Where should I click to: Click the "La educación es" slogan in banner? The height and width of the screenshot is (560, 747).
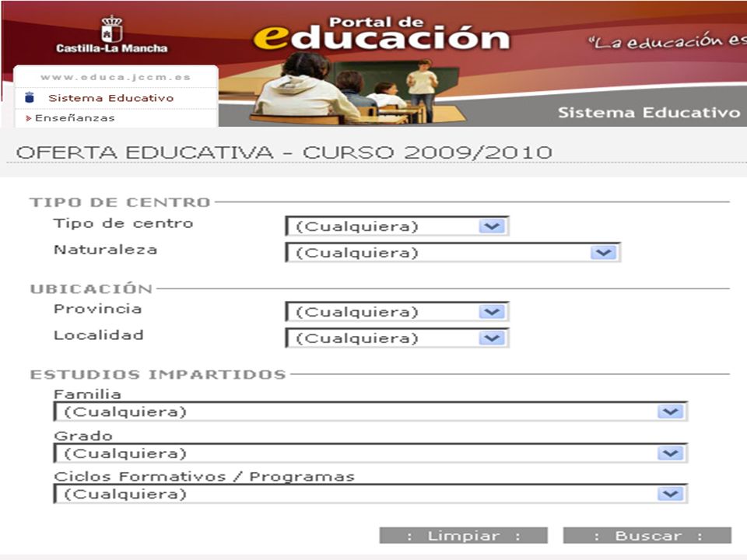(x=667, y=42)
